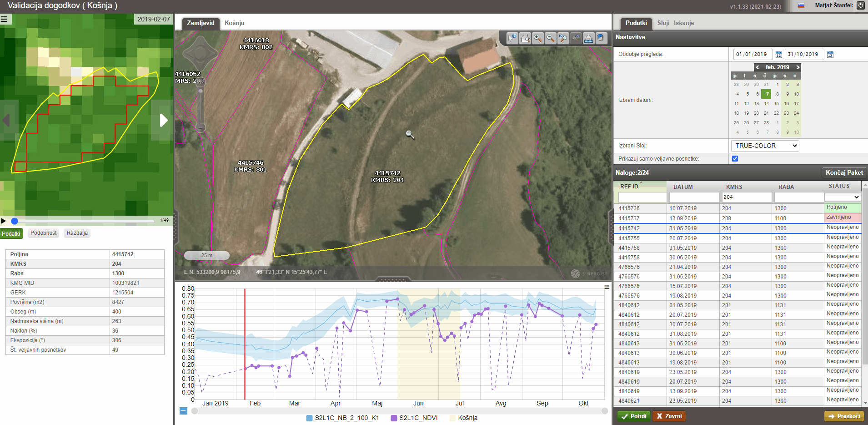Image resolution: width=868 pixels, height=425 pixels.
Task: Sort table by RABA column header
Action: 786,187
